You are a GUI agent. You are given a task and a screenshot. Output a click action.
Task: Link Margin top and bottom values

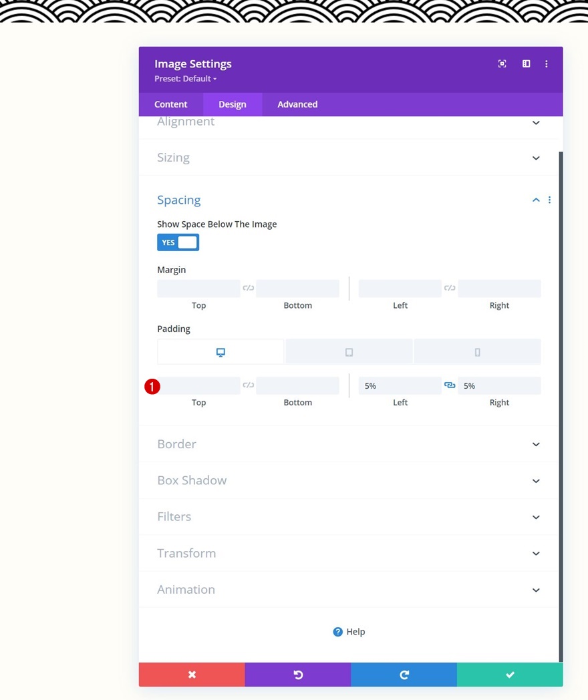[x=249, y=289]
